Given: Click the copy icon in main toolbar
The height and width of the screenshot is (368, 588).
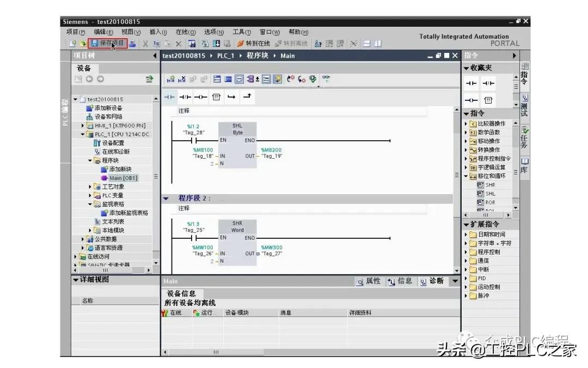Looking at the screenshot, I should tap(156, 44).
